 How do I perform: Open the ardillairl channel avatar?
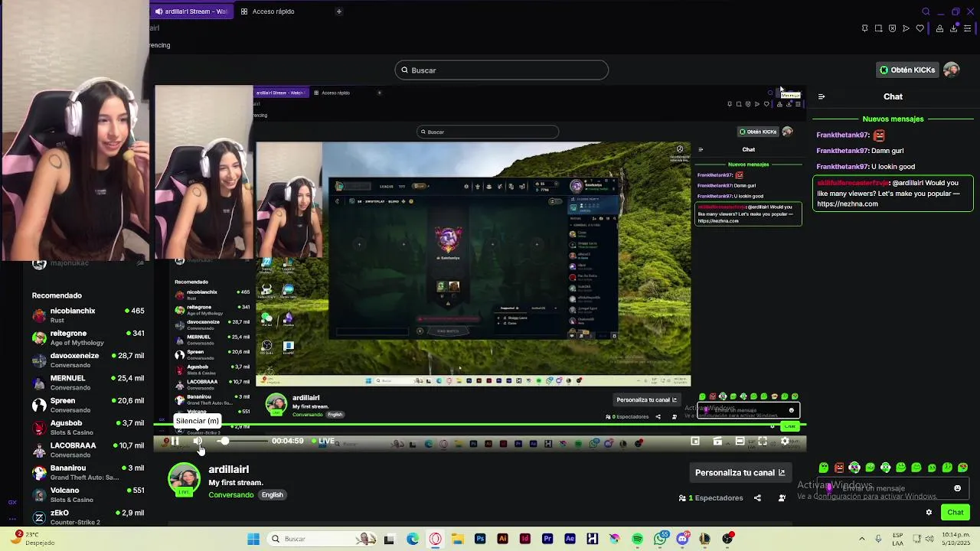click(x=184, y=480)
